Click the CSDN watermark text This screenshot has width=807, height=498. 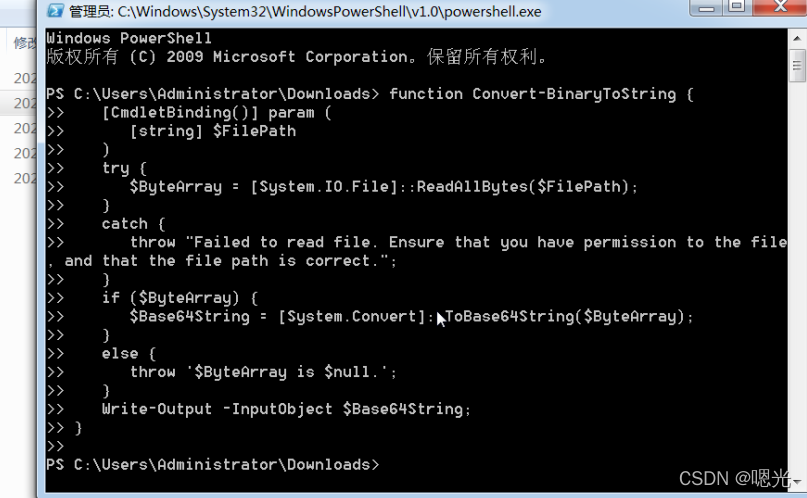(738, 479)
